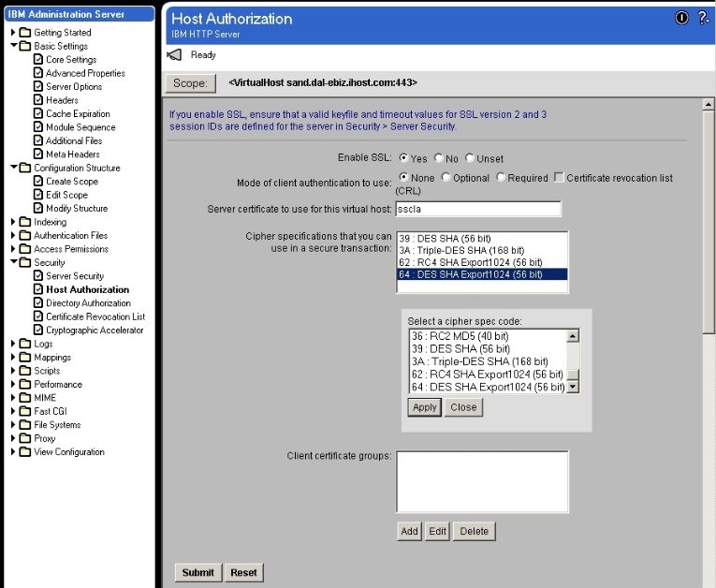Click Edit Scope page icon

38,194
